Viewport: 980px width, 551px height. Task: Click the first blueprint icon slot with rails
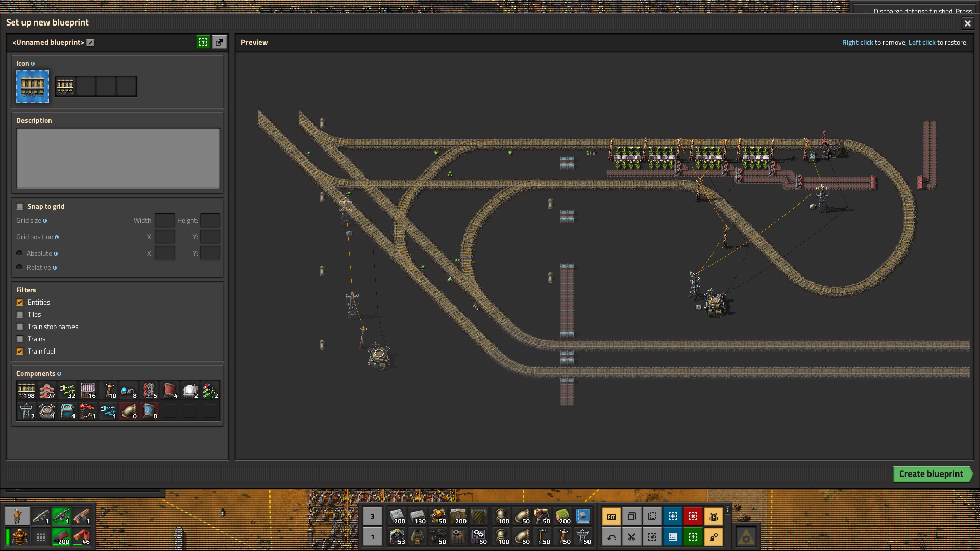tap(65, 86)
